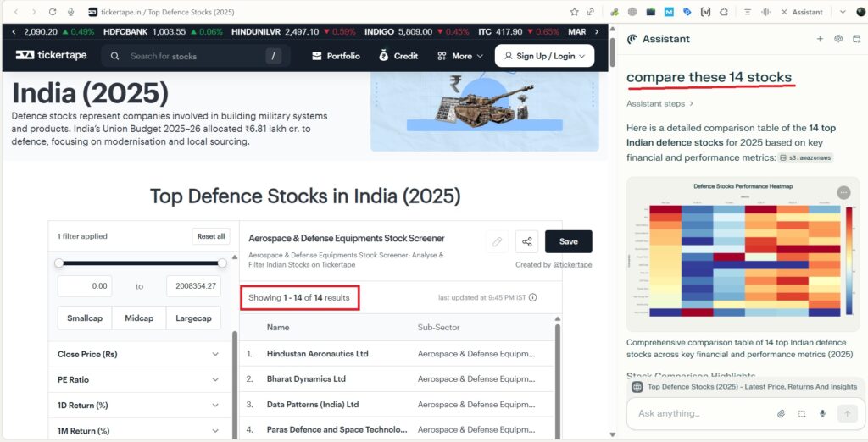The image size is (868, 442).
Task: Click the share icon next to Save
Action: [527, 241]
